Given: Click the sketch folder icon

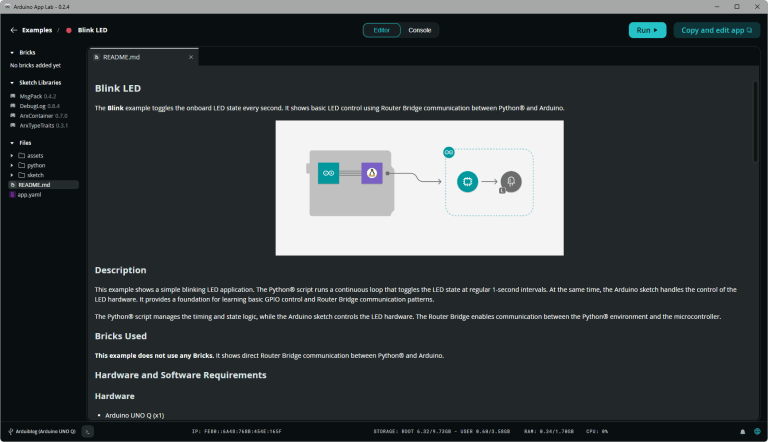Looking at the screenshot, I should point(22,175).
